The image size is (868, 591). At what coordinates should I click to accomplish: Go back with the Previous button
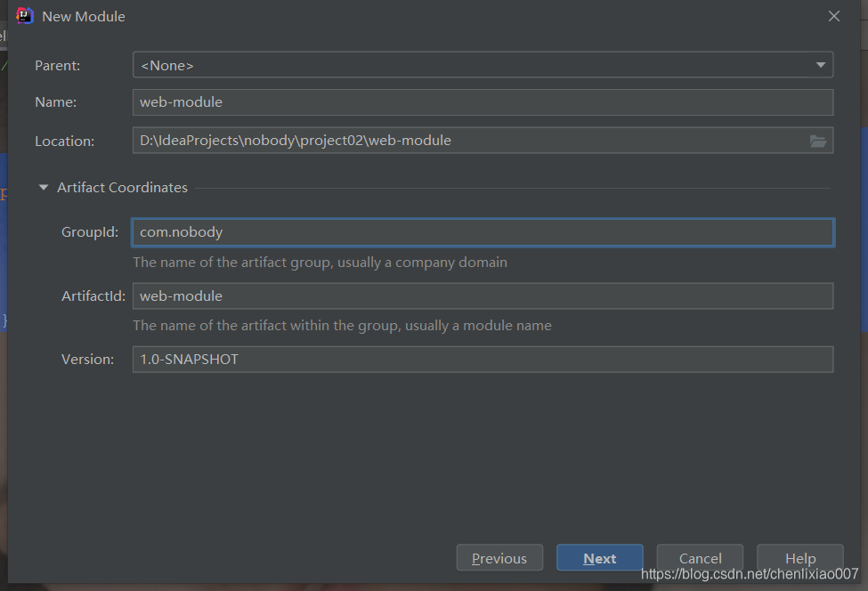(499, 558)
